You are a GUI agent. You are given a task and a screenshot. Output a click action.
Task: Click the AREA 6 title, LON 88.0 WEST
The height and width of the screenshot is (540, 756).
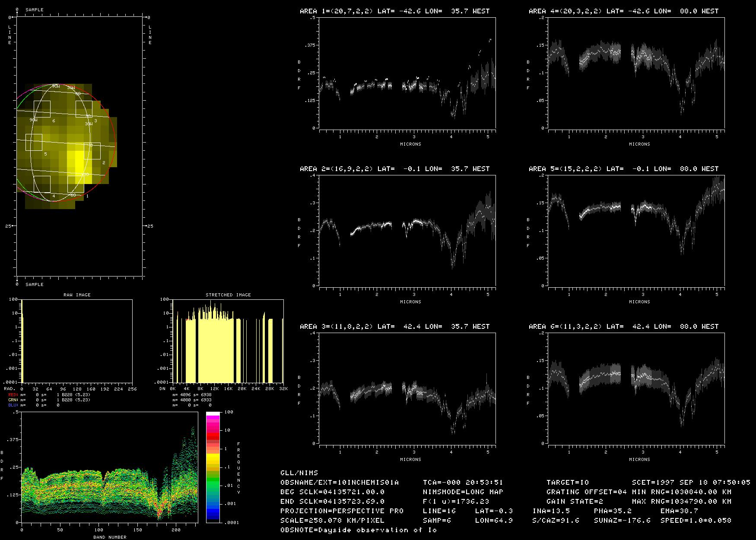click(623, 327)
